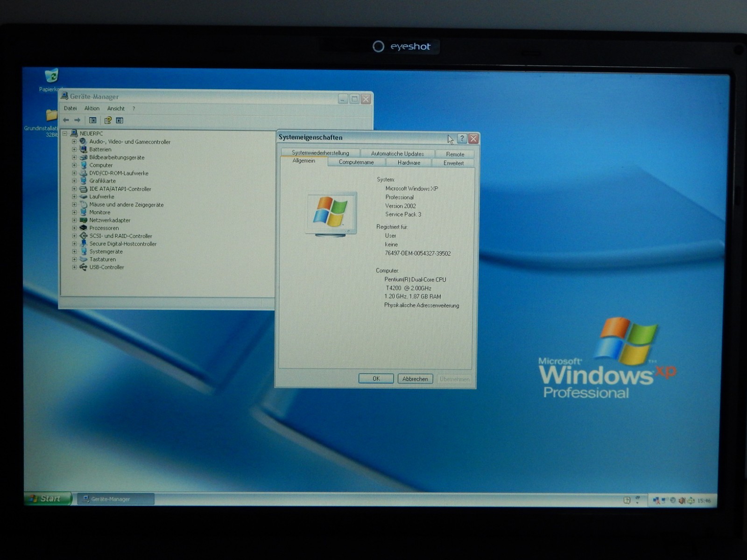Switch to the Computername tab
Viewport: 747px width, 560px height.
[x=356, y=162]
